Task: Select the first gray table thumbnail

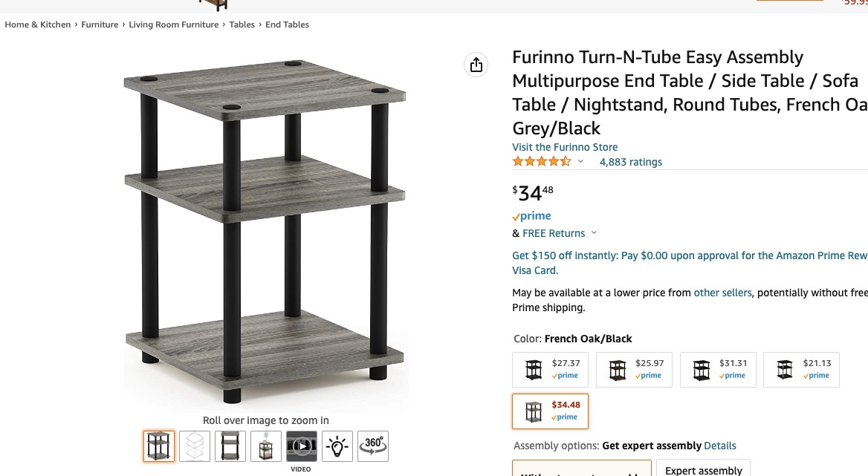Action: coord(159,446)
